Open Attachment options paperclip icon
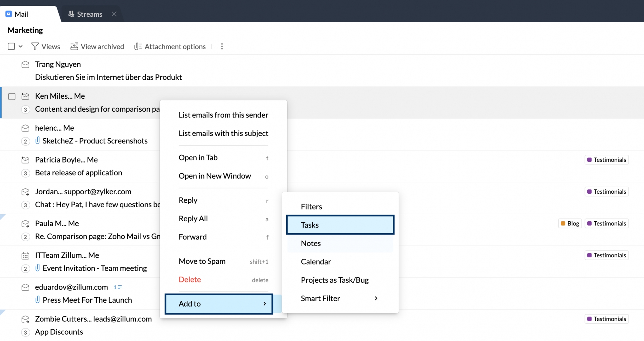This screenshot has width=644, height=341. (138, 47)
